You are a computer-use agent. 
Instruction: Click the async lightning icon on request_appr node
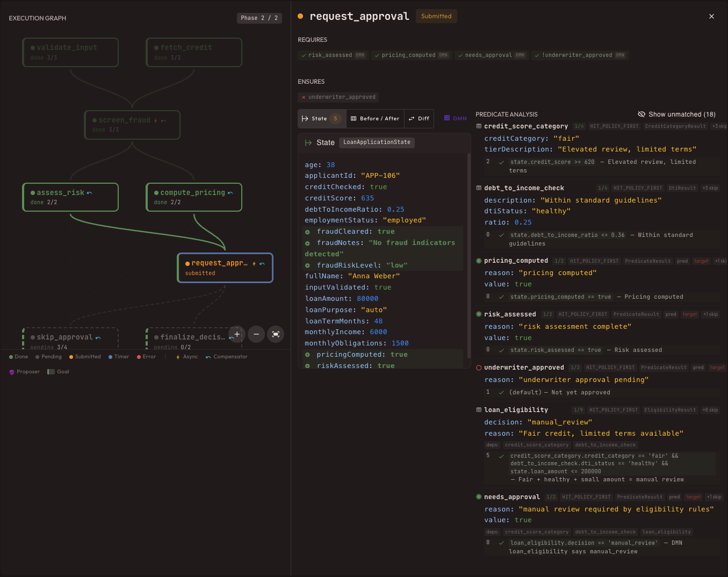click(x=254, y=264)
